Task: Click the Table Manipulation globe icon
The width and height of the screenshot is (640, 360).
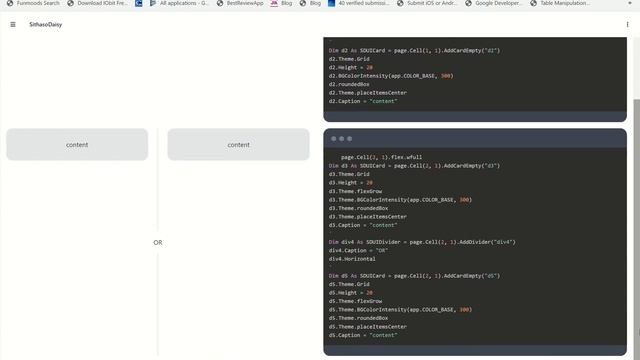Action: [533, 3]
